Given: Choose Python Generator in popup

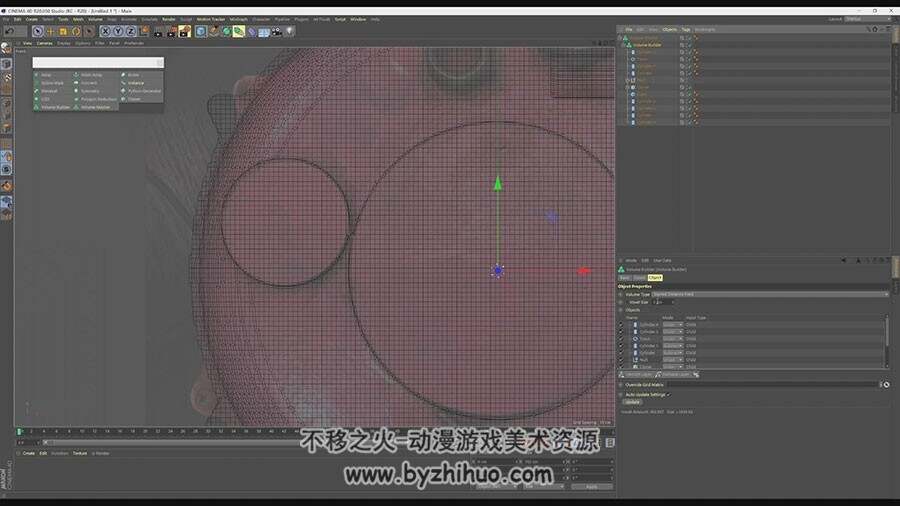Looking at the screenshot, I should coord(141,91).
